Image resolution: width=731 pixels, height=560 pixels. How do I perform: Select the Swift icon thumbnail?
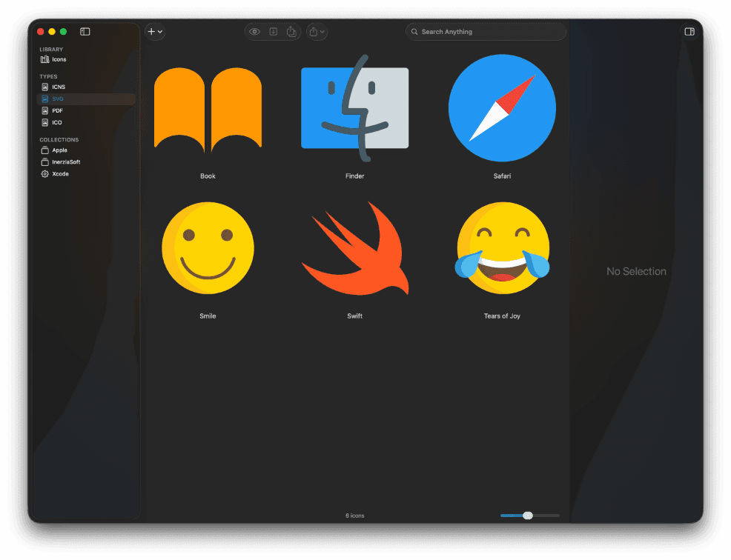tap(354, 248)
